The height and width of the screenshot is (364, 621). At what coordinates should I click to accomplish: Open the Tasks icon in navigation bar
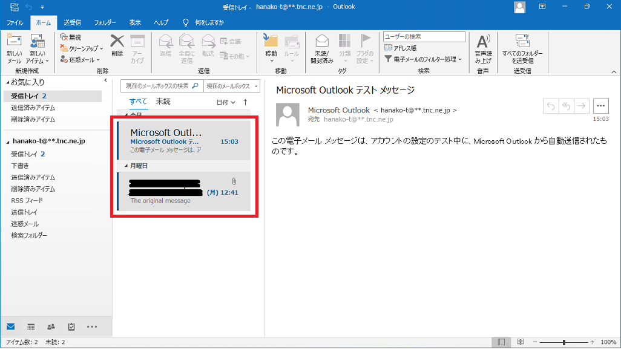click(71, 327)
